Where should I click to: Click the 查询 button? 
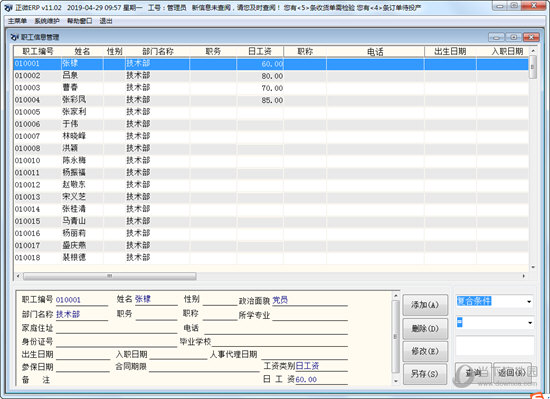tap(474, 373)
